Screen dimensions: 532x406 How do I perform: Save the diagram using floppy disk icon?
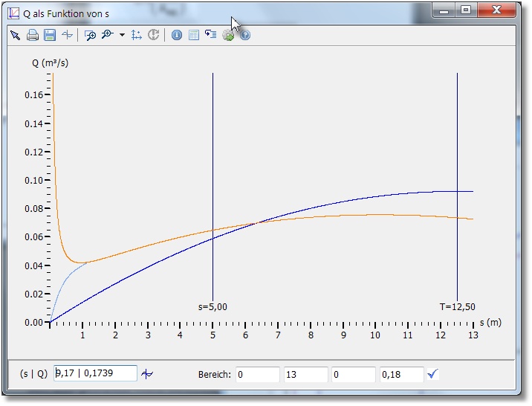click(x=50, y=35)
